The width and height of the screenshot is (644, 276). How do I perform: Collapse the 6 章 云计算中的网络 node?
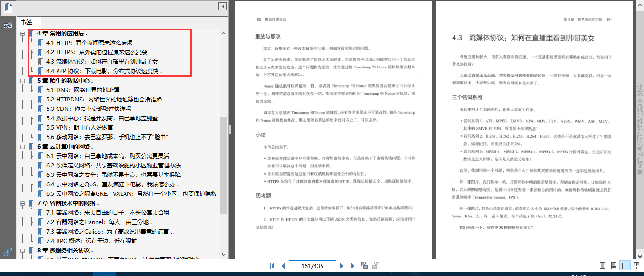click(x=22, y=147)
